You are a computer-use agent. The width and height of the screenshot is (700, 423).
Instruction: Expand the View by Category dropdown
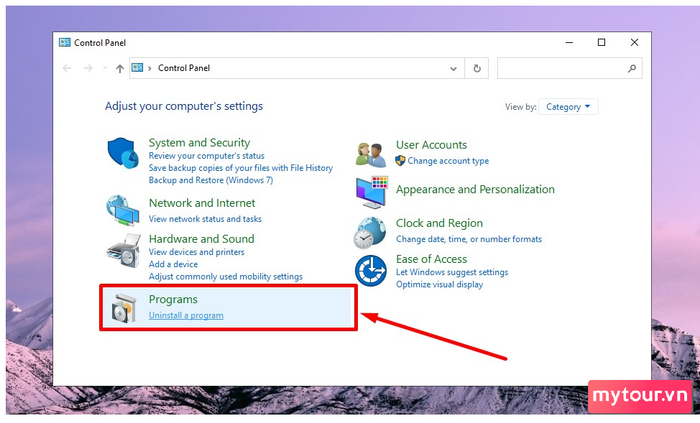(568, 107)
